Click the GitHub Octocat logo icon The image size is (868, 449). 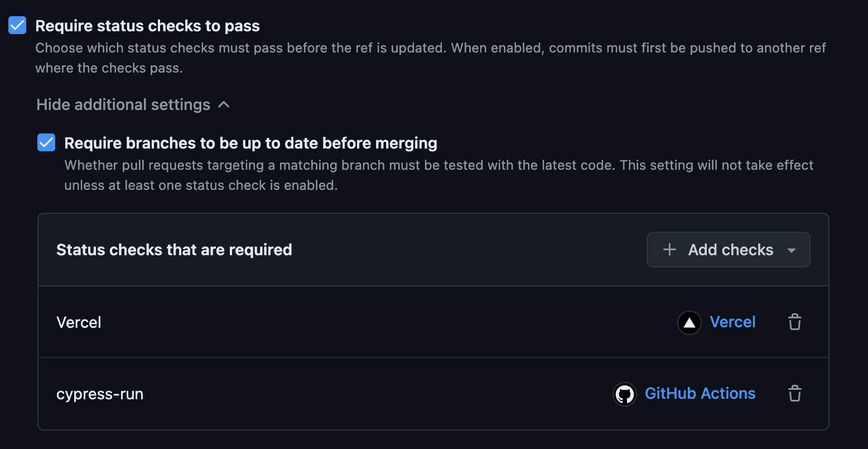pos(625,394)
